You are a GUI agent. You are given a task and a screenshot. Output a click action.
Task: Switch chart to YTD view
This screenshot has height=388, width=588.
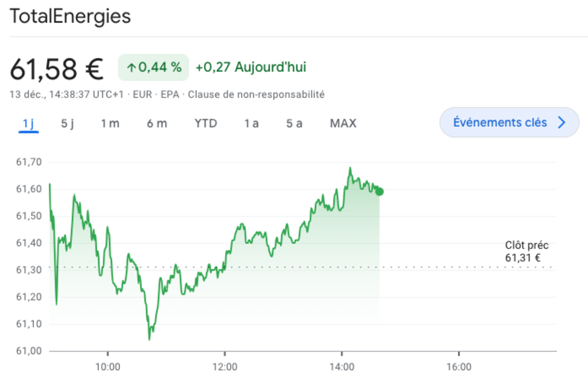click(206, 124)
